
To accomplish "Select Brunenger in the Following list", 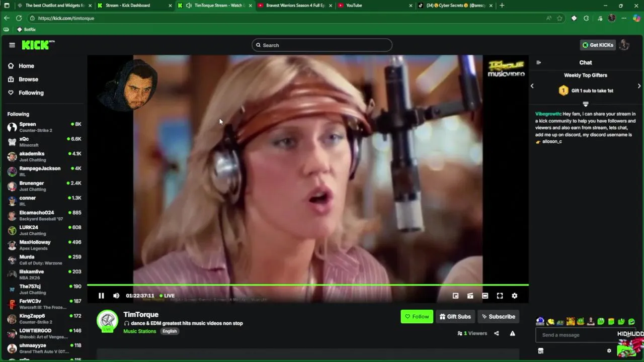I will coord(44,186).
